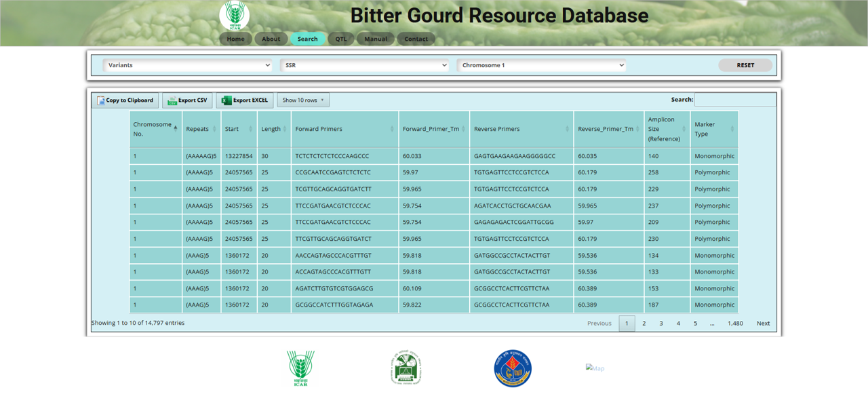Export the table as EXCEL

point(245,100)
